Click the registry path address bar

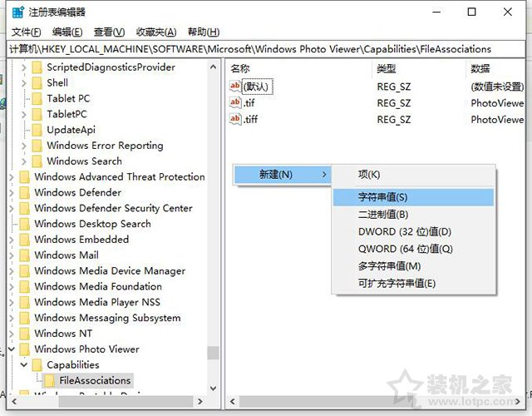point(266,49)
